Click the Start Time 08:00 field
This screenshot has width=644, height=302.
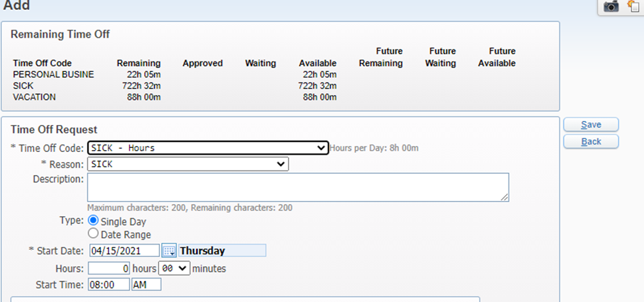point(109,284)
